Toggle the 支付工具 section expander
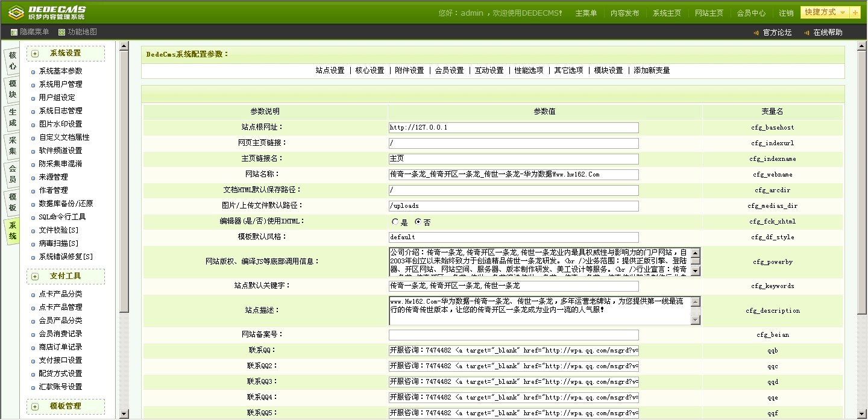This screenshot has width=868, height=420. pos(35,277)
